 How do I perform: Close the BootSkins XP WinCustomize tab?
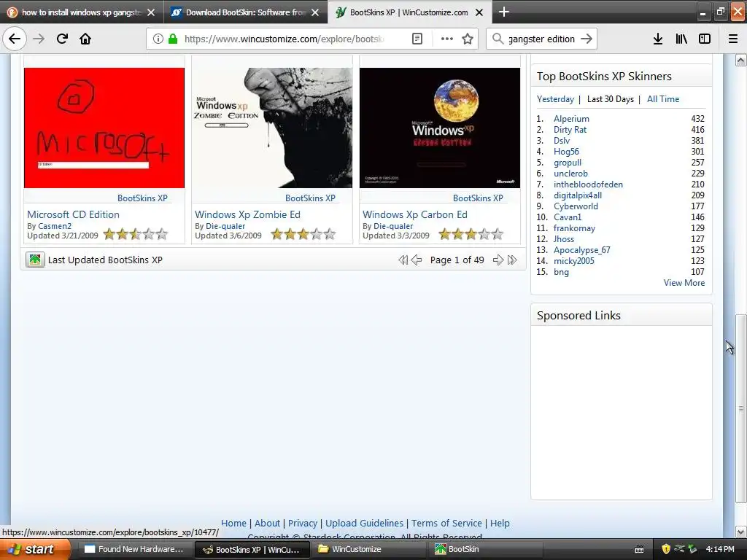point(479,12)
